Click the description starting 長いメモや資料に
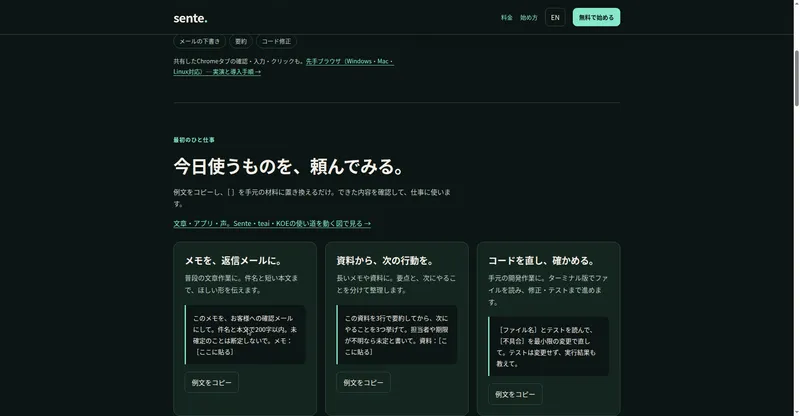Image resolution: width=800 pixels, height=416 pixels. 396,284
